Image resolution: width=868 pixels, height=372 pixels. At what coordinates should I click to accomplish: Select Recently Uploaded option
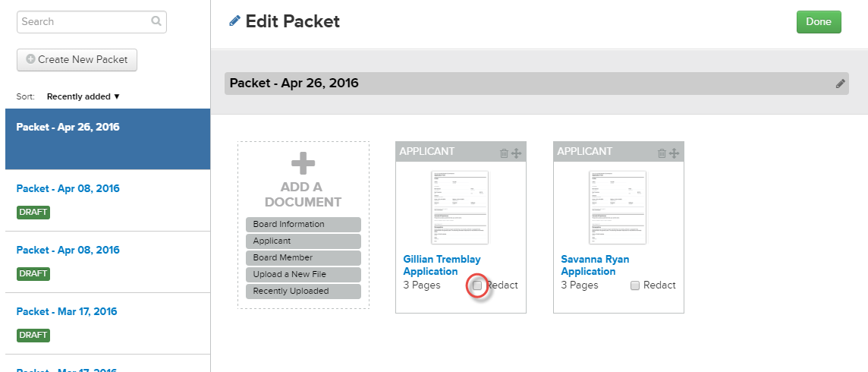tap(303, 292)
